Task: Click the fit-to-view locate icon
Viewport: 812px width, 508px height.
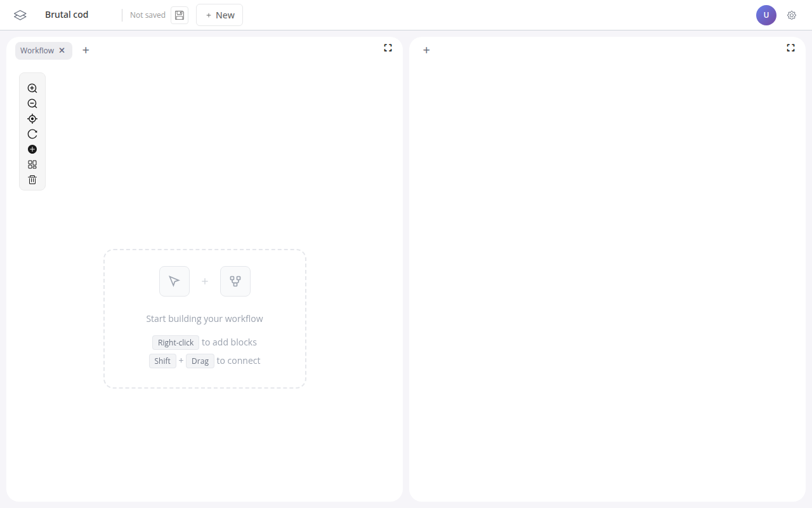Action: tap(32, 119)
